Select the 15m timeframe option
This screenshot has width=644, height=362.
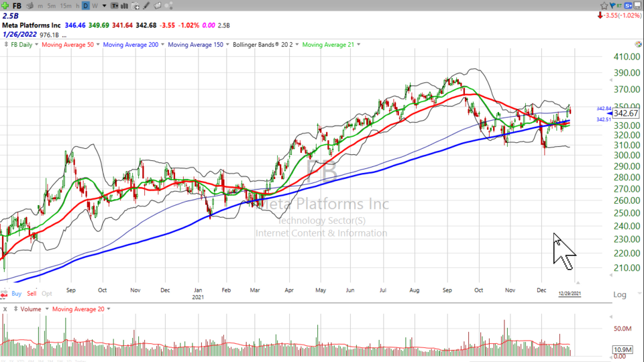(66, 5)
